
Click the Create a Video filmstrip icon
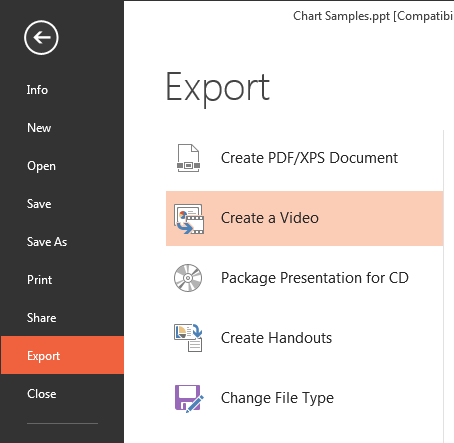click(x=189, y=219)
